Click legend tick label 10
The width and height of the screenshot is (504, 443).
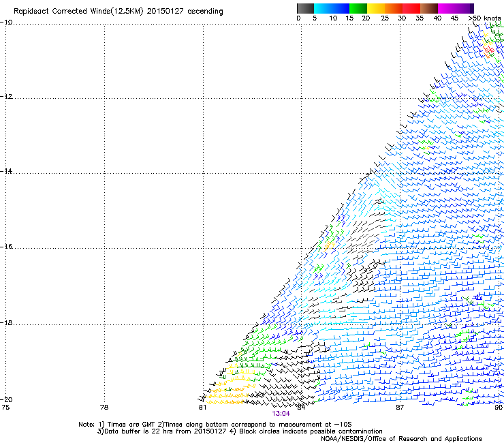tap(333, 18)
